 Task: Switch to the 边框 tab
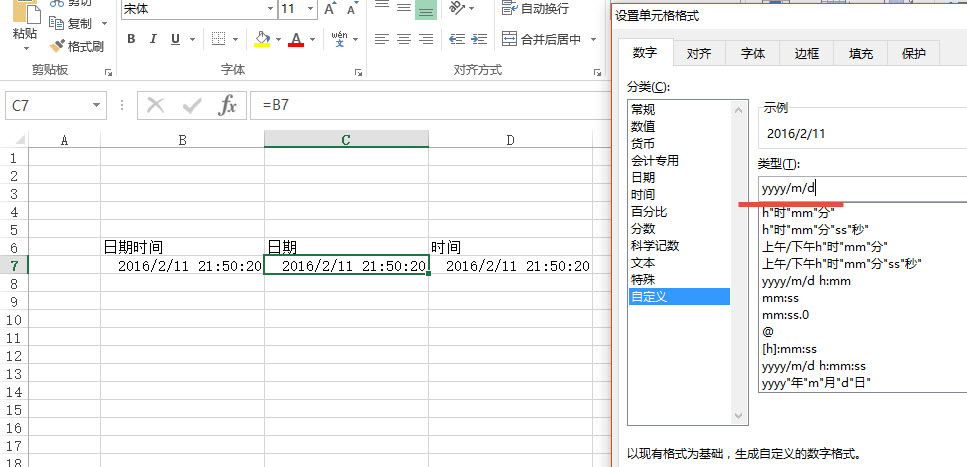click(x=806, y=54)
